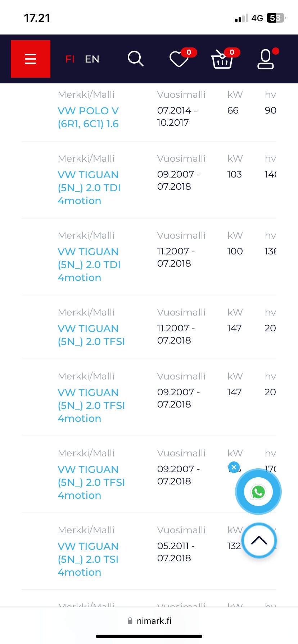The width and height of the screenshot is (298, 644).
Task: Switch language to FI
Action: [x=70, y=59]
